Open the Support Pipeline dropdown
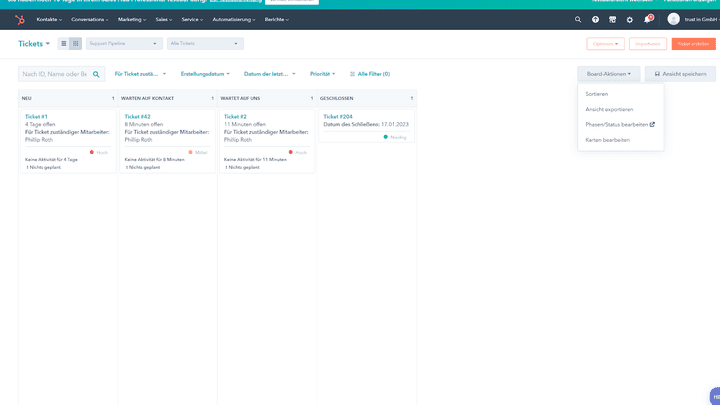Viewport: 720px width, 405px height. (124, 44)
